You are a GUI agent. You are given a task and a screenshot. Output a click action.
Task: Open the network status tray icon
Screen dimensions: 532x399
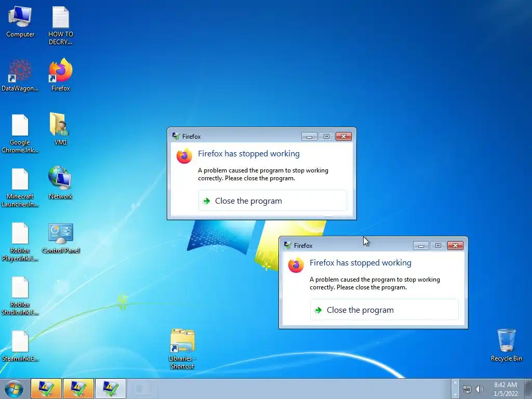tap(467, 389)
